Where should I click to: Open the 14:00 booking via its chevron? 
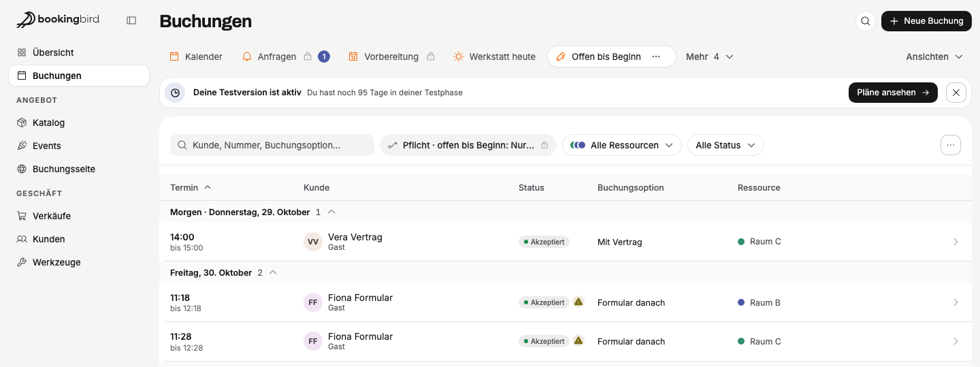[x=955, y=242]
